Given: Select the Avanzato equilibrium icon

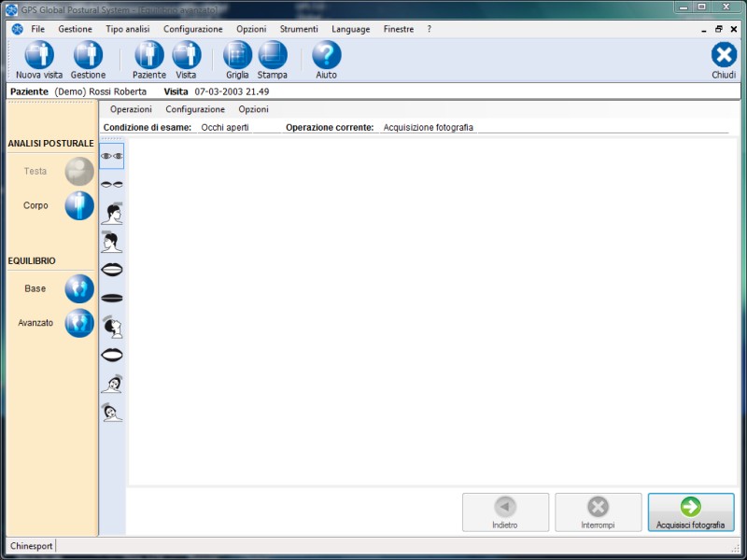Looking at the screenshot, I should tap(79, 323).
